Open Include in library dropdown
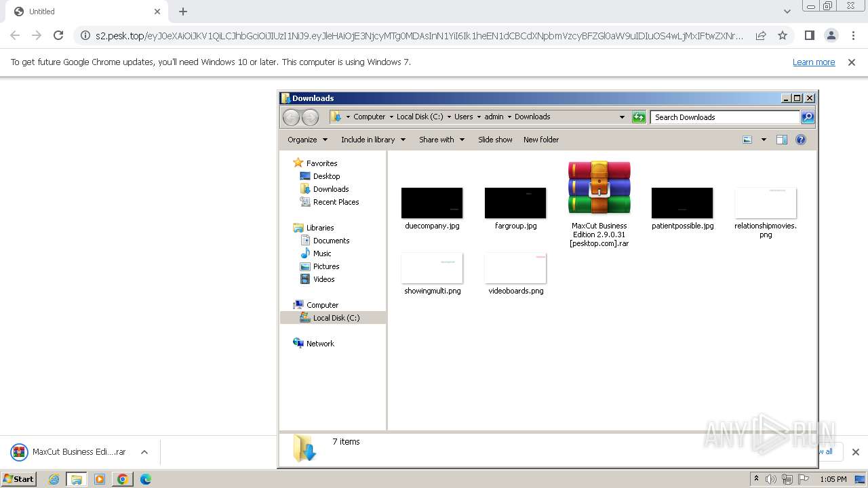This screenshot has height=488, width=868. point(373,140)
